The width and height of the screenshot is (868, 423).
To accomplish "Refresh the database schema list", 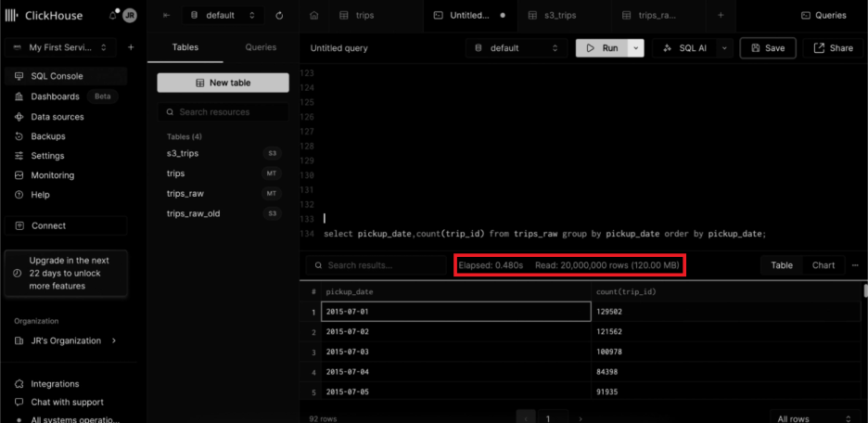I will [279, 16].
